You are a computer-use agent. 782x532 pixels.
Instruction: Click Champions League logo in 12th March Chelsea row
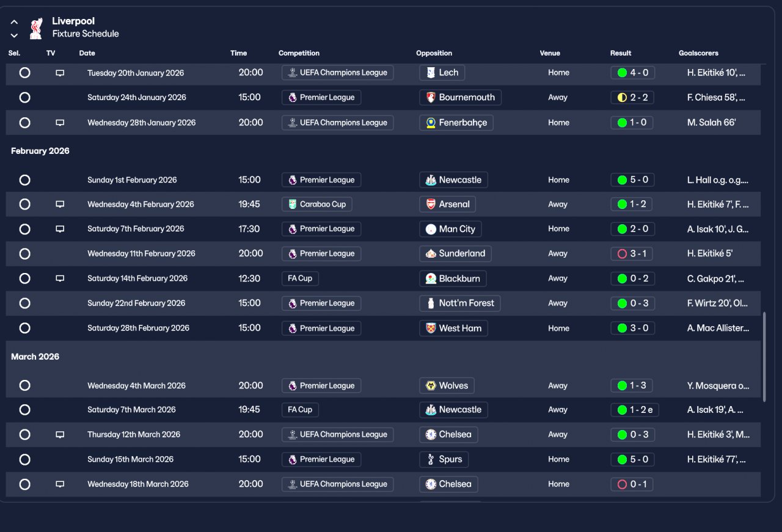tap(292, 435)
